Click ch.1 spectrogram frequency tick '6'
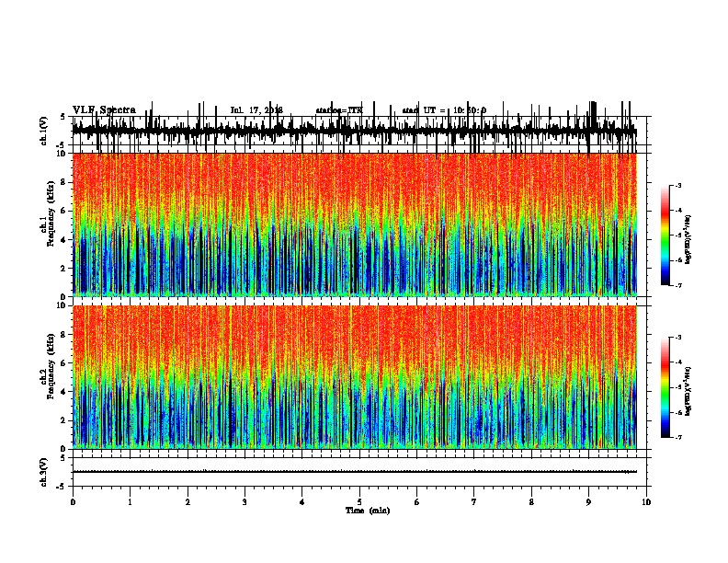 [64, 211]
